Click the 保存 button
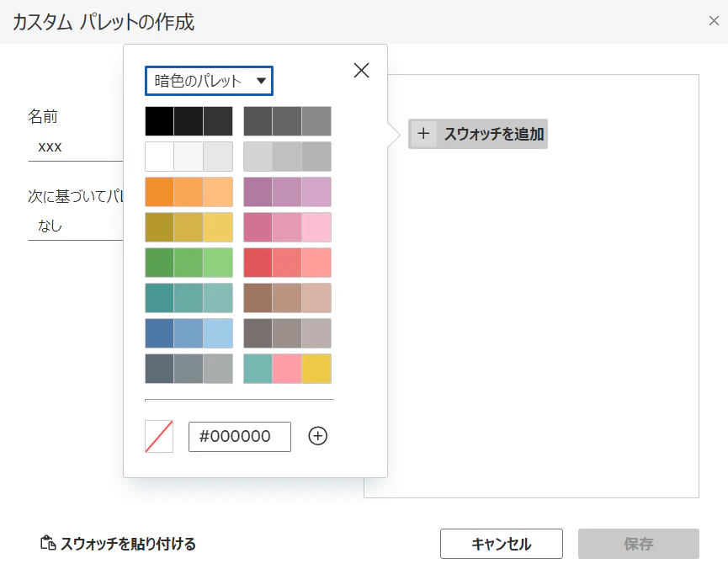 [639, 544]
